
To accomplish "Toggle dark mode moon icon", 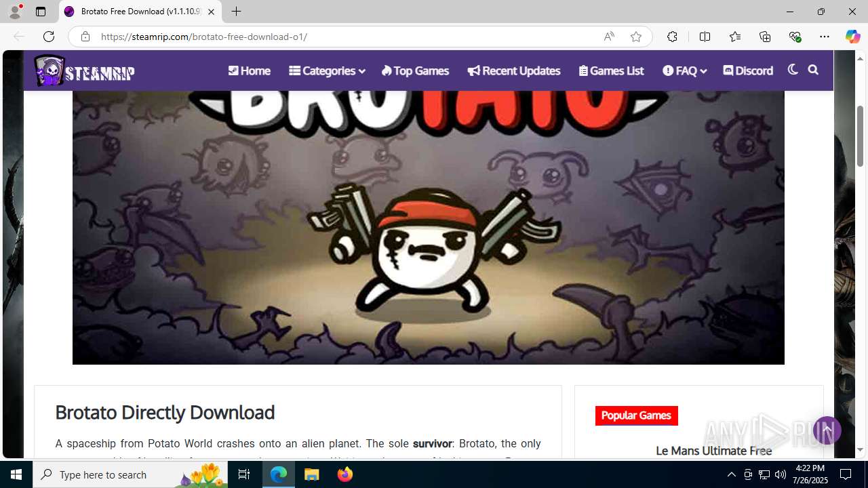I will tap(793, 70).
